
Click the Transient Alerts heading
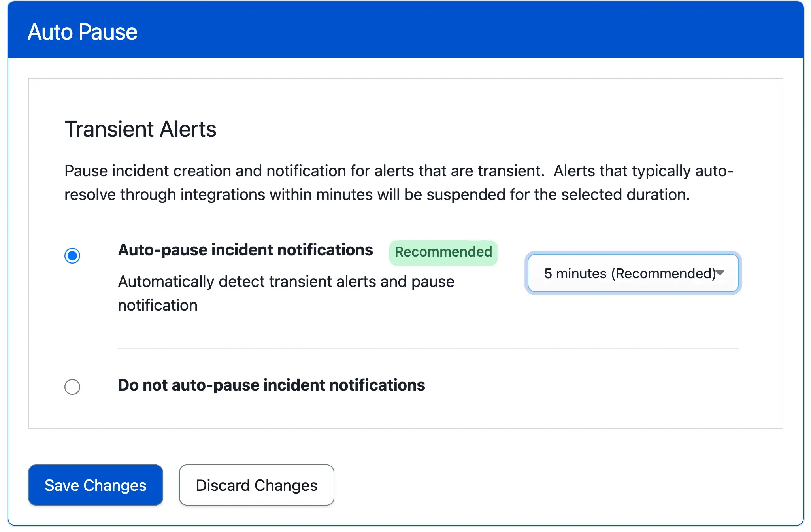tap(140, 129)
